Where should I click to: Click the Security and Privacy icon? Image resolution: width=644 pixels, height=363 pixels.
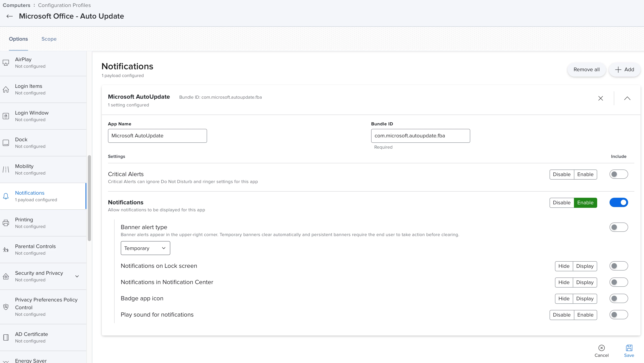6,276
